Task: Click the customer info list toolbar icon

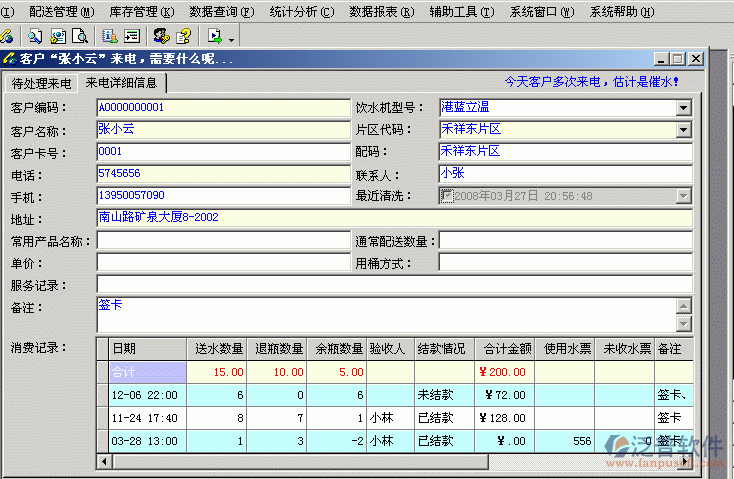Action: pos(108,37)
